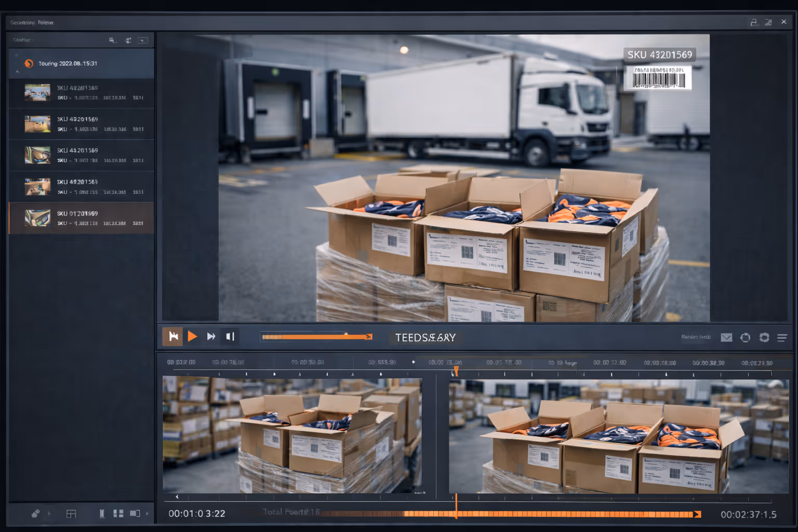Click the left scroll arrow under the timeline clips
The height and width of the screenshot is (532, 798).
[177, 497]
